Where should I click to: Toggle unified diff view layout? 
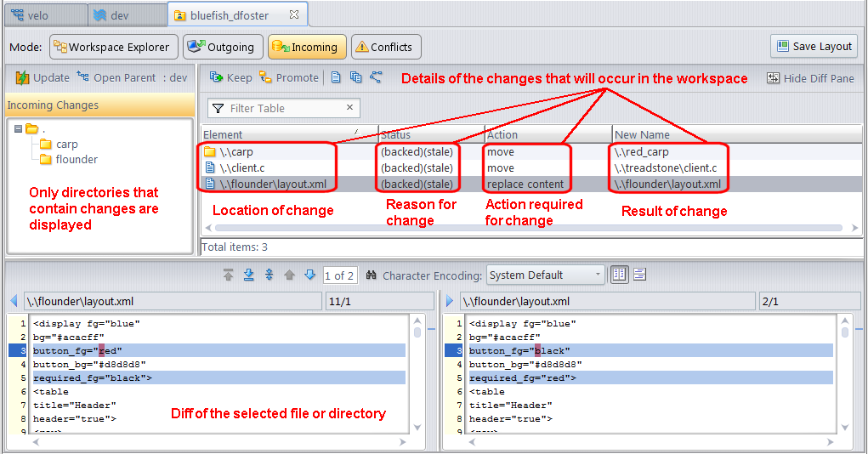[x=640, y=275]
